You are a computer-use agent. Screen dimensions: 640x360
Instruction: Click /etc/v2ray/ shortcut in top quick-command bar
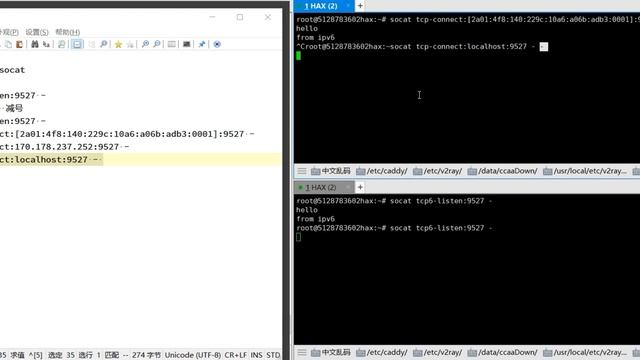437,171
